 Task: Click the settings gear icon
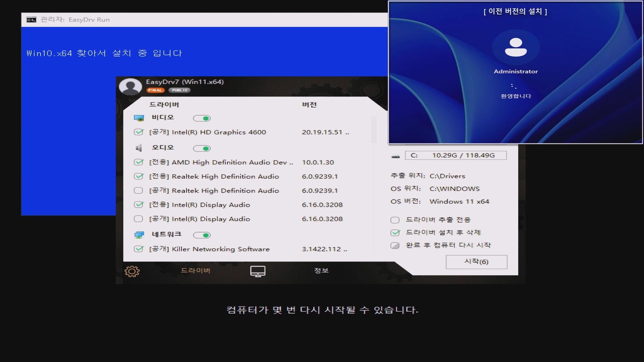coord(132,271)
